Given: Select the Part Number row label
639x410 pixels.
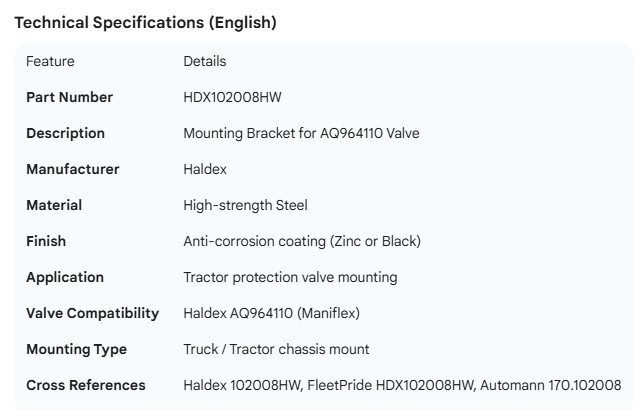Looking at the screenshot, I should point(69,97).
